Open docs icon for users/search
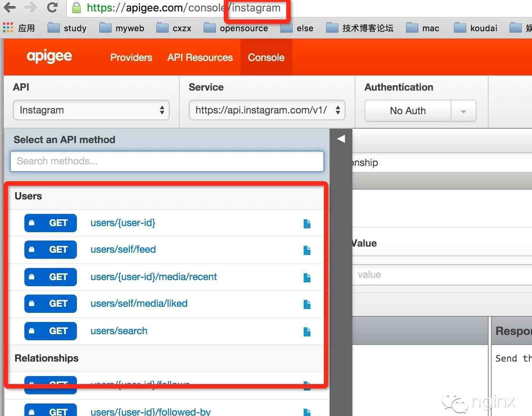Screen dimensions: 532x416 tap(307, 332)
